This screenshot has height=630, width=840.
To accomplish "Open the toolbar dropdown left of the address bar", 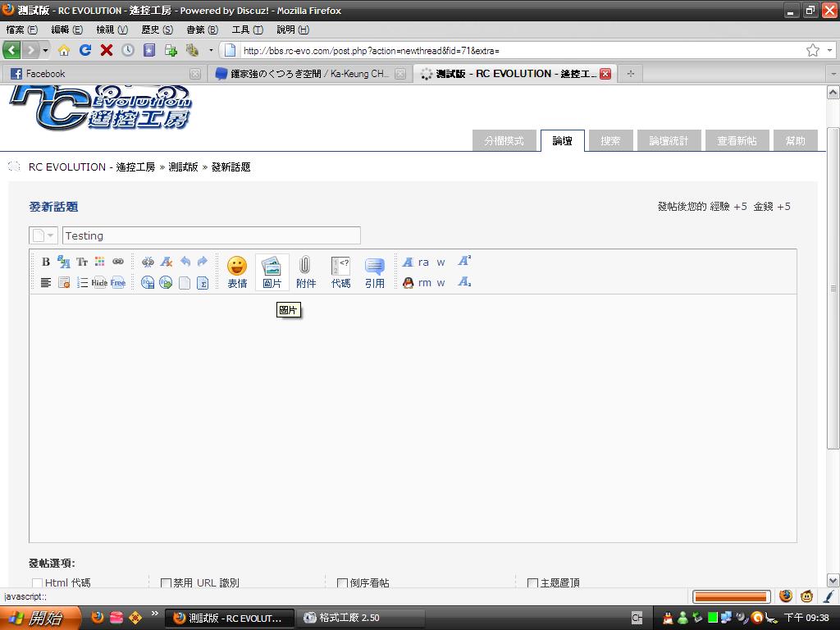I will (211, 50).
